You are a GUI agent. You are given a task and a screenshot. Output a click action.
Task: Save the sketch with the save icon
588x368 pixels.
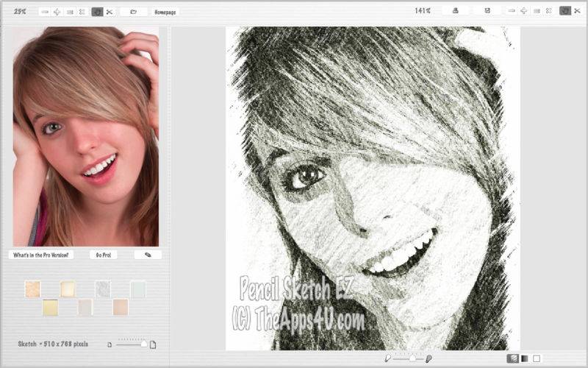487,10
